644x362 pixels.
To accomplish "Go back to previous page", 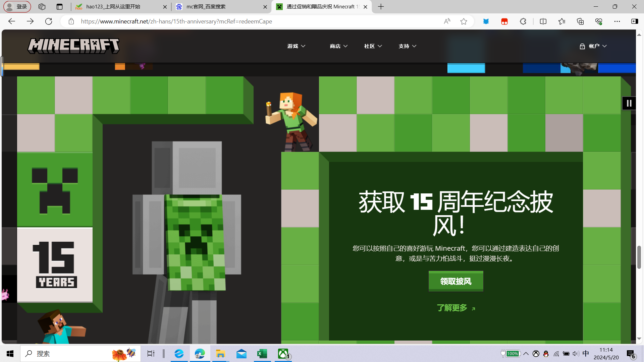I will (x=12, y=21).
